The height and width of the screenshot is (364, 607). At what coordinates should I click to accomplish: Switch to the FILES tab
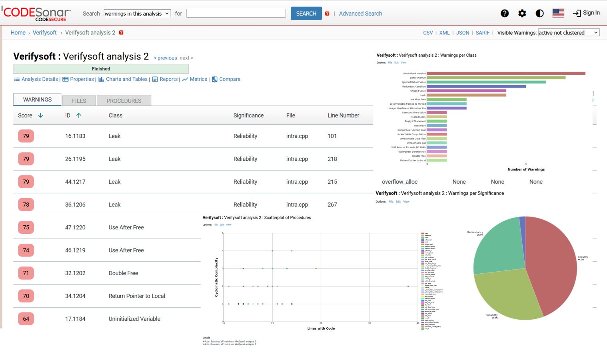click(x=79, y=100)
